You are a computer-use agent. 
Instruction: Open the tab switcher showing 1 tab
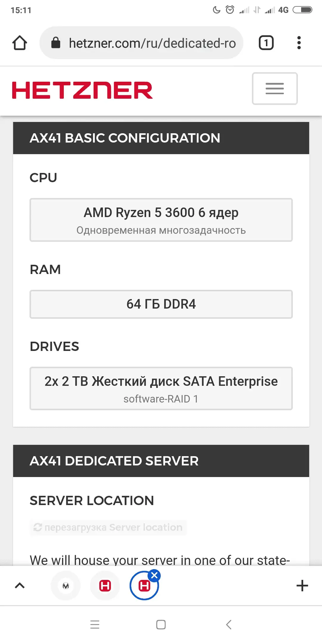(x=266, y=43)
